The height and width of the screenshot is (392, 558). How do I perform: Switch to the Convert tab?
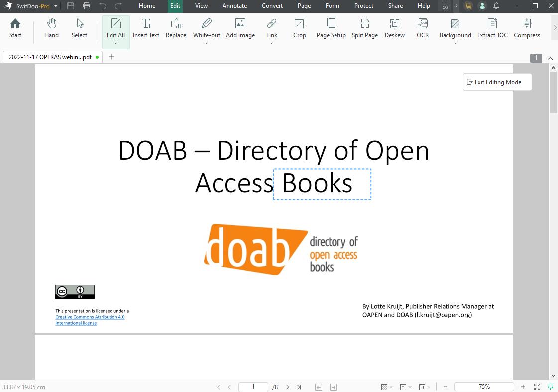pos(272,6)
